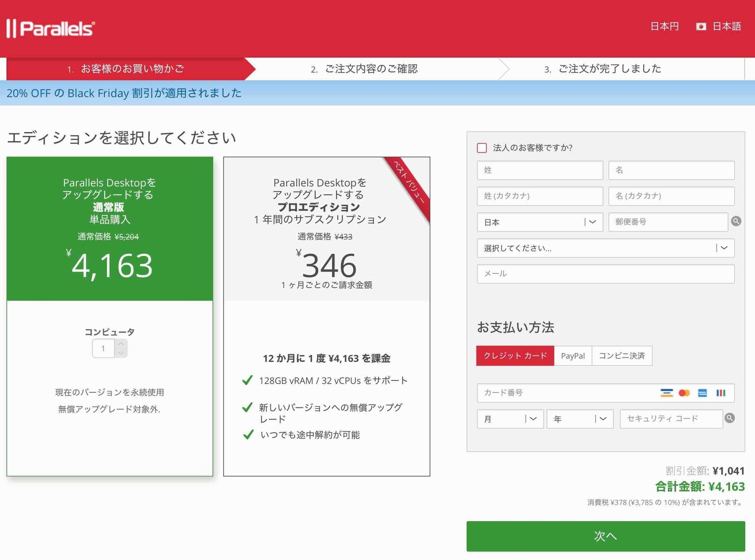Select the コンビニ決済 payment tab
Screen dimensions: 755x560
(622, 356)
